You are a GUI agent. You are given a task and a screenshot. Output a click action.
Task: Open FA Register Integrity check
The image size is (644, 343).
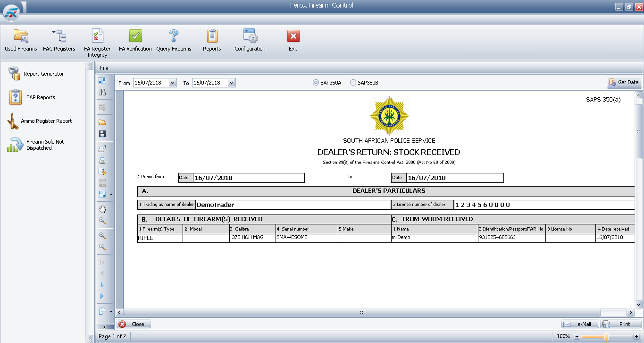point(97,43)
